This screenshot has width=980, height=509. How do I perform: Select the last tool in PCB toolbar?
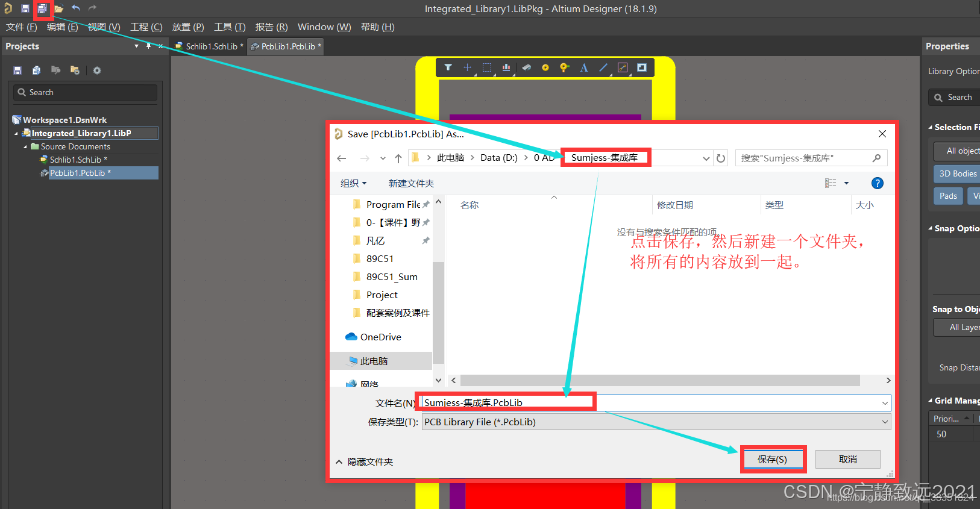coord(642,67)
